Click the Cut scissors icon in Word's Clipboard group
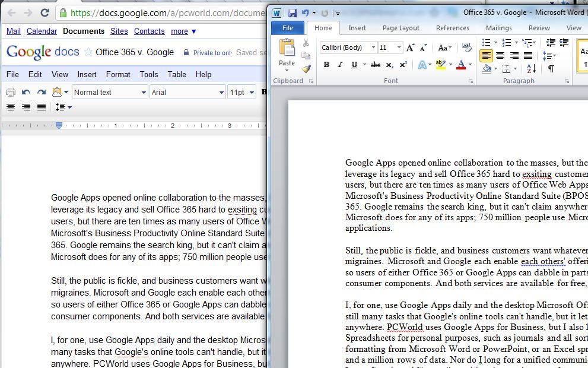Image resolution: width=588 pixels, height=368 pixels. 306,43
